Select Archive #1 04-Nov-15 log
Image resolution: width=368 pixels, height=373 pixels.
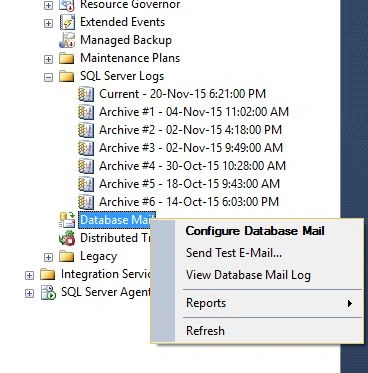(x=194, y=112)
